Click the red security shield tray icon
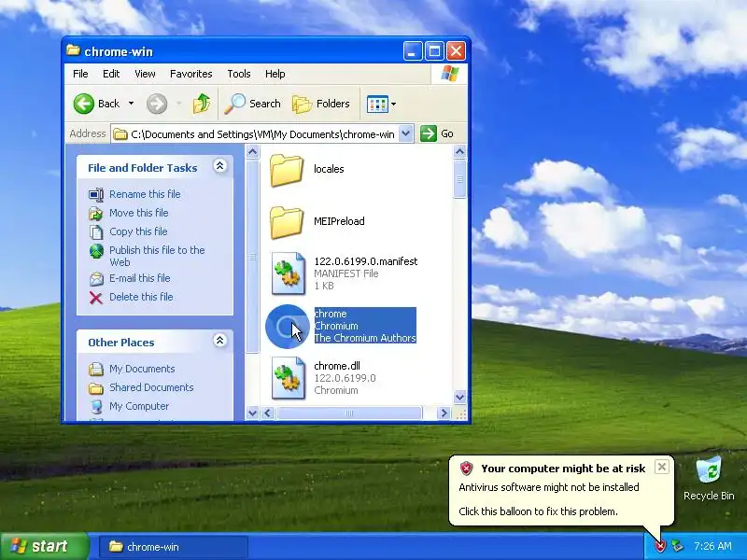747x560 pixels. click(x=660, y=546)
